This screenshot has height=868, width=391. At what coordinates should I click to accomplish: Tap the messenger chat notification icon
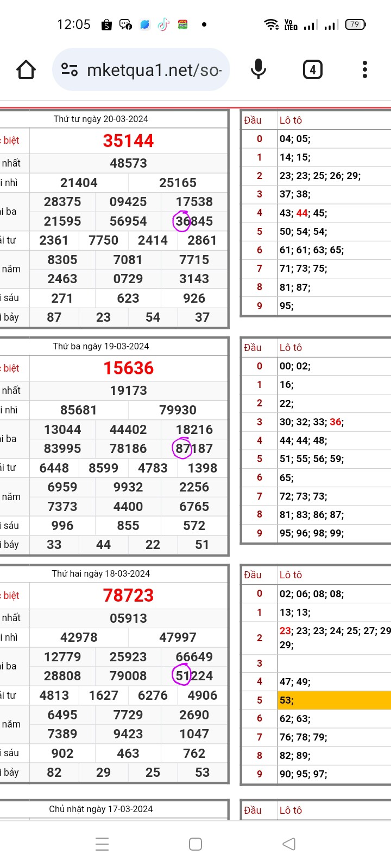(x=125, y=24)
